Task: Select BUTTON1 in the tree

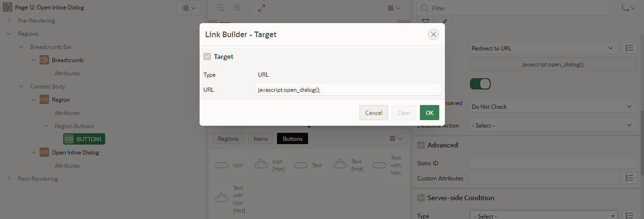Action: (x=84, y=139)
